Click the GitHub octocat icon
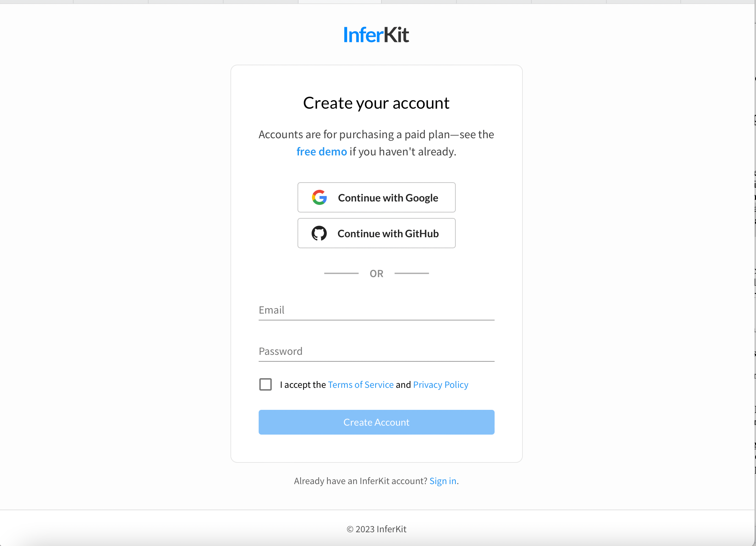The width and height of the screenshot is (756, 546). point(319,233)
